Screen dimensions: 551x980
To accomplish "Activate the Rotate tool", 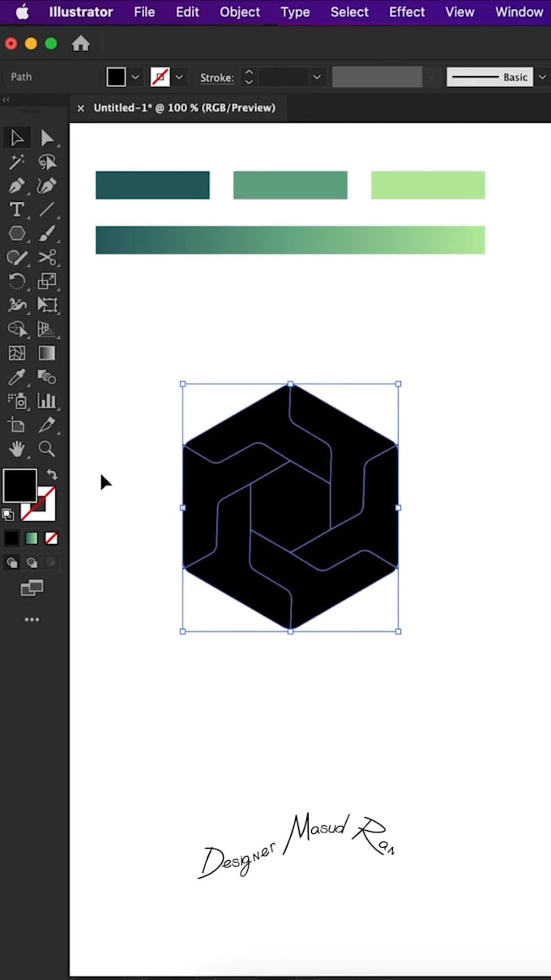I will 17,281.
